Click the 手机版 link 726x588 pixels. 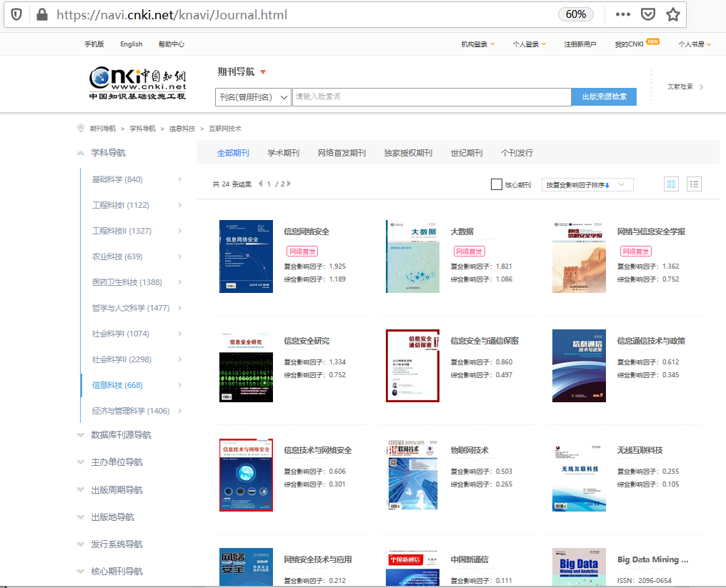click(94, 44)
